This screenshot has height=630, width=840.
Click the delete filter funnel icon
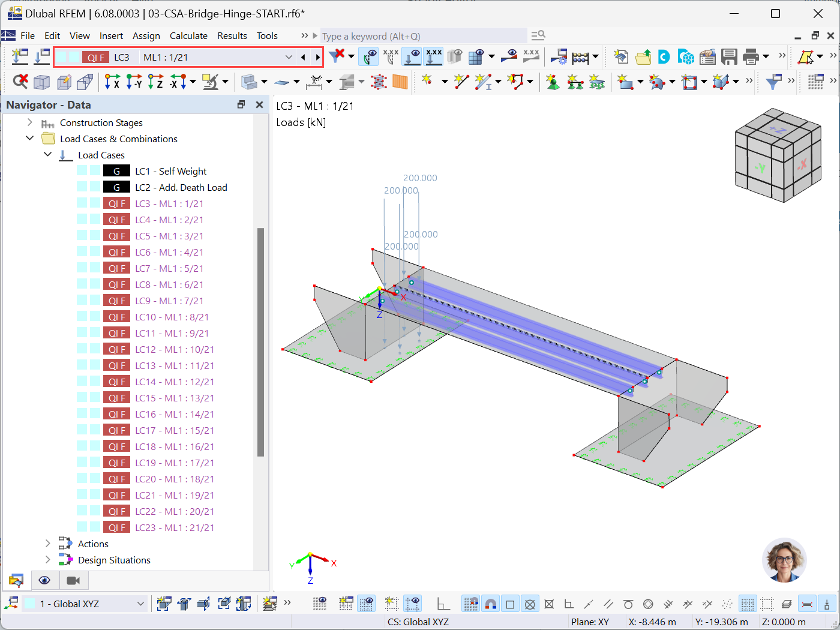click(337, 56)
